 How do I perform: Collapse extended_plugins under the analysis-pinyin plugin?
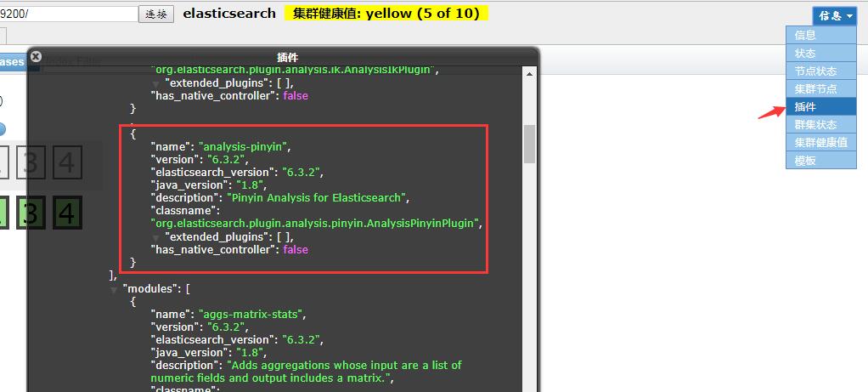(156, 237)
